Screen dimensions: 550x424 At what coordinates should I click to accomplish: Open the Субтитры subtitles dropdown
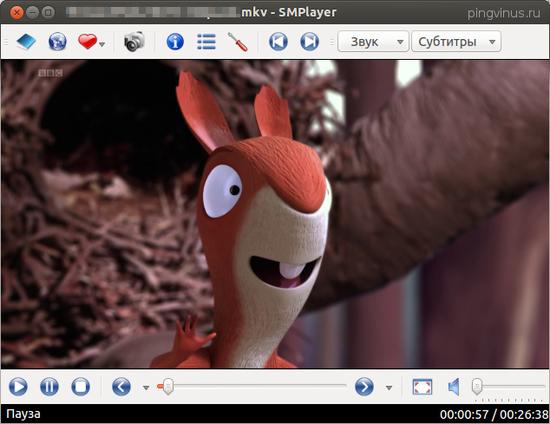(x=456, y=42)
